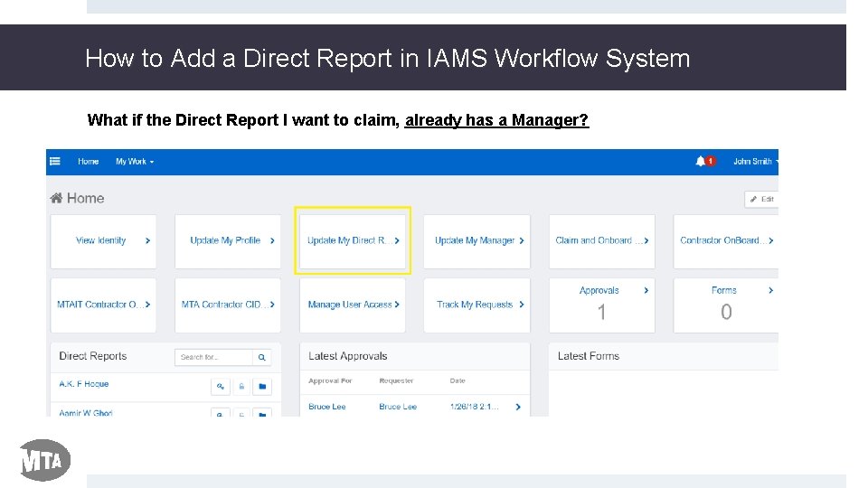Open the MTAIT Contractor O... card
This screenshot has width=868, height=488.
[103, 305]
